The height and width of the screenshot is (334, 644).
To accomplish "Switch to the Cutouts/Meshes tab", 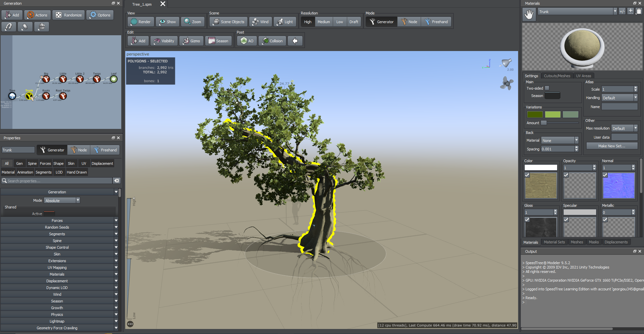I will pyautogui.click(x=557, y=76).
